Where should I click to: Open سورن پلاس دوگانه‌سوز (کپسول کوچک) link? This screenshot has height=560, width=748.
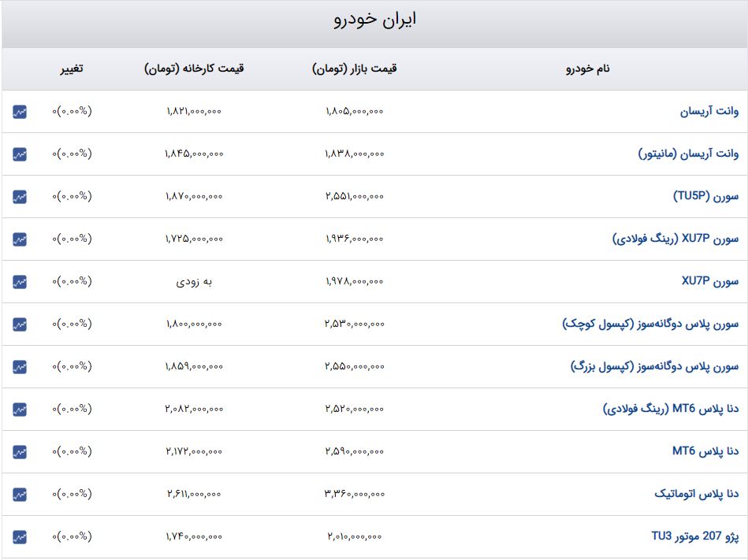coord(651,324)
